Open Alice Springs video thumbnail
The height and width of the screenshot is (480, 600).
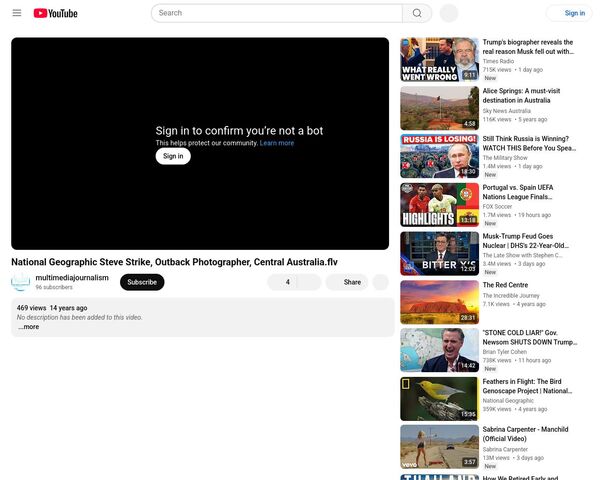pyautogui.click(x=439, y=108)
